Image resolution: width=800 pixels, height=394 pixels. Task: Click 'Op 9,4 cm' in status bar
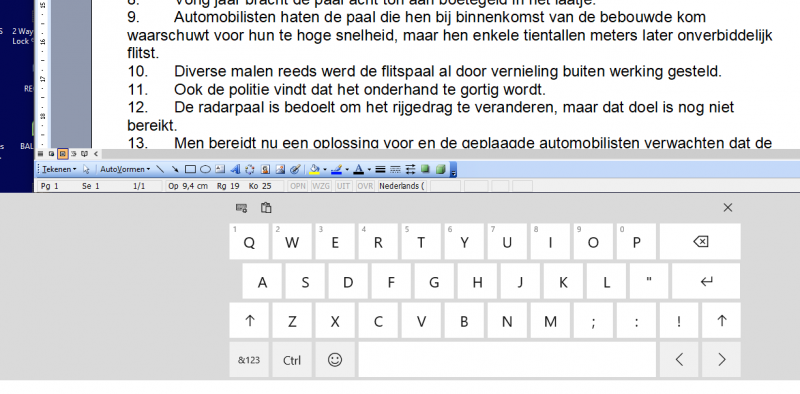(188, 186)
